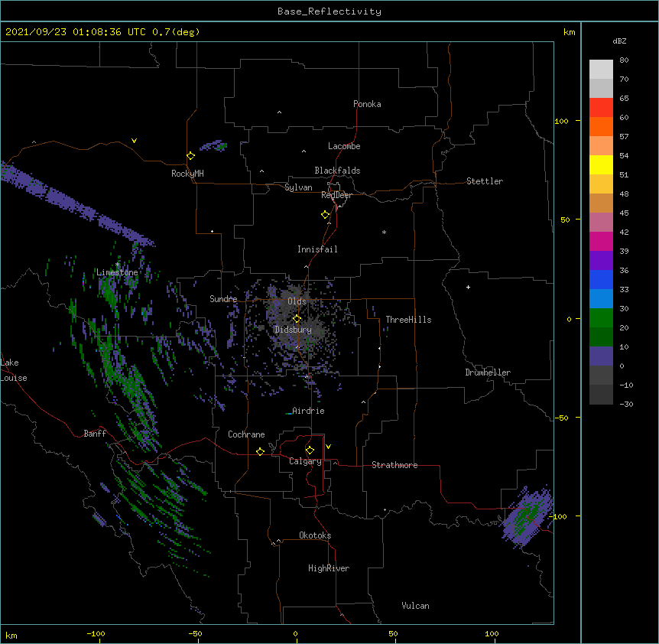Select the green 30 dBZ color swatch
Image resolution: width=659 pixels, height=644 pixels.
point(601,318)
